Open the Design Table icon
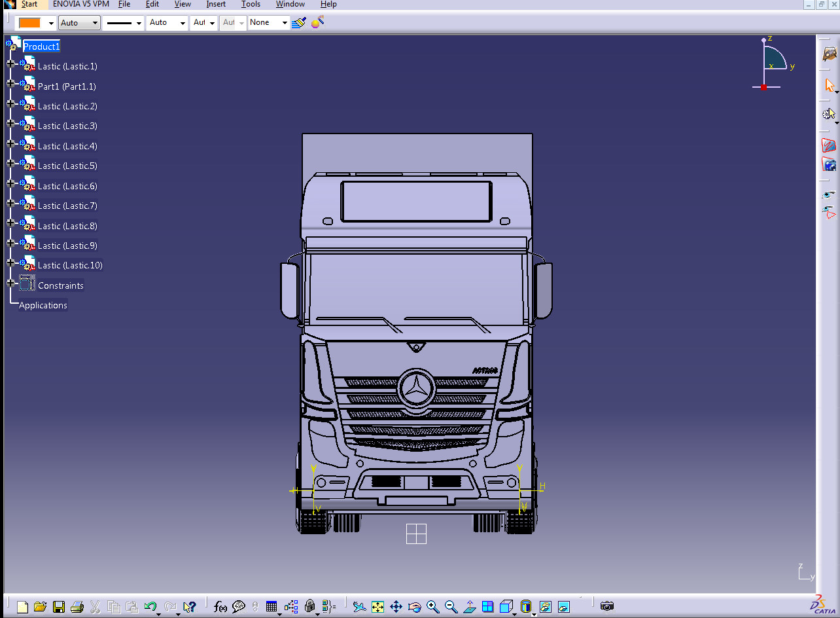This screenshot has width=840, height=618. (272, 607)
